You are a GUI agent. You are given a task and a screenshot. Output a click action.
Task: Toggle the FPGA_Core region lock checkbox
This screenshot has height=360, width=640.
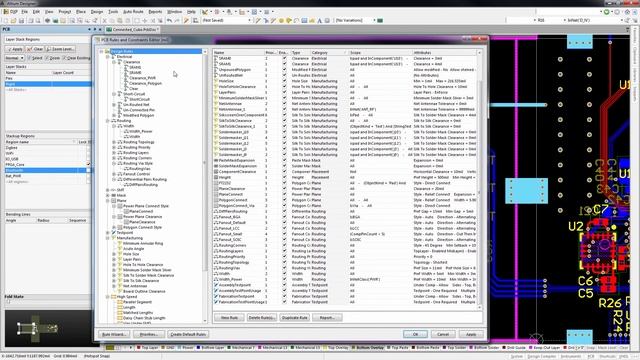click(88, 164)
